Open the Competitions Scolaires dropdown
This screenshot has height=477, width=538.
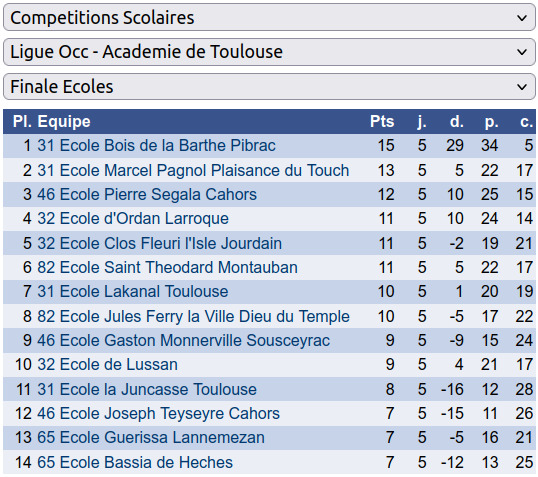point(269,17)
